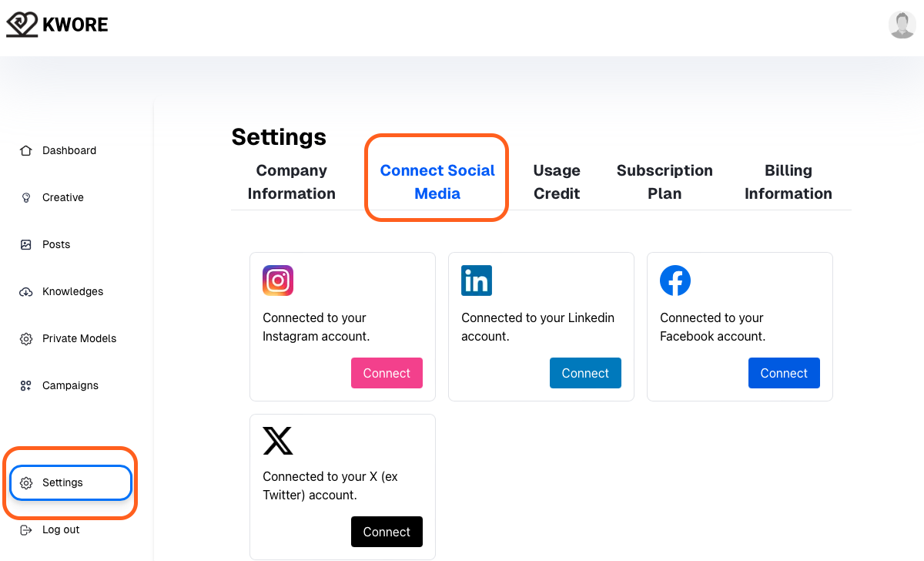
Task: Open the Subscription Plan tab
Action: pos(665,182)
